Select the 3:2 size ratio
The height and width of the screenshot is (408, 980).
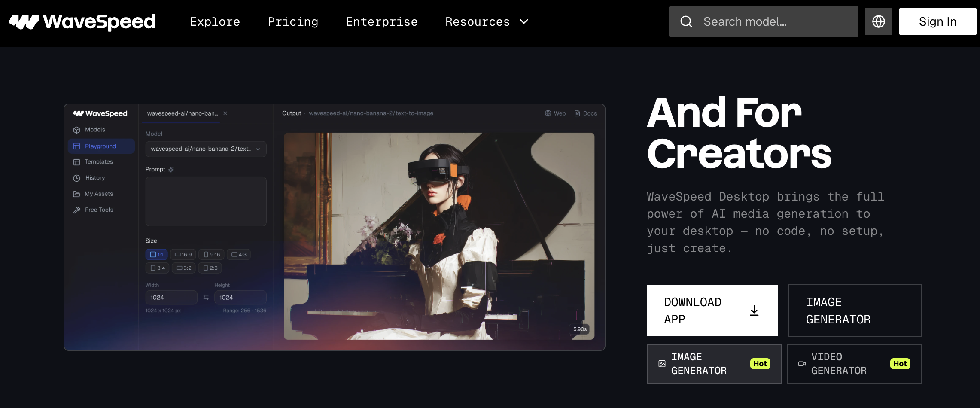click(184, 268)
